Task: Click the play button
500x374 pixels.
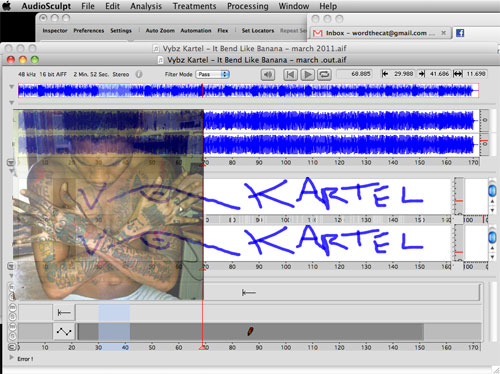Action: tap(307, 74)
